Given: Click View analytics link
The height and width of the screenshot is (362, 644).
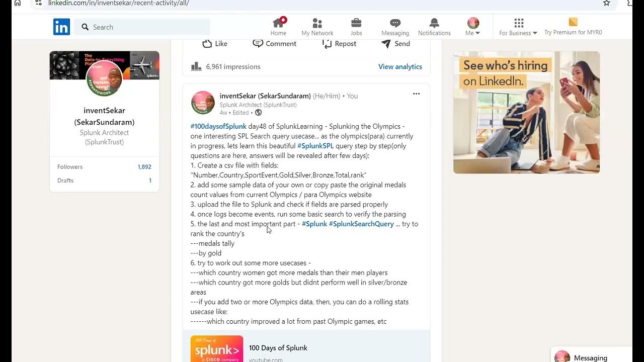Looking at the screenshot, I should pos(400,66).
